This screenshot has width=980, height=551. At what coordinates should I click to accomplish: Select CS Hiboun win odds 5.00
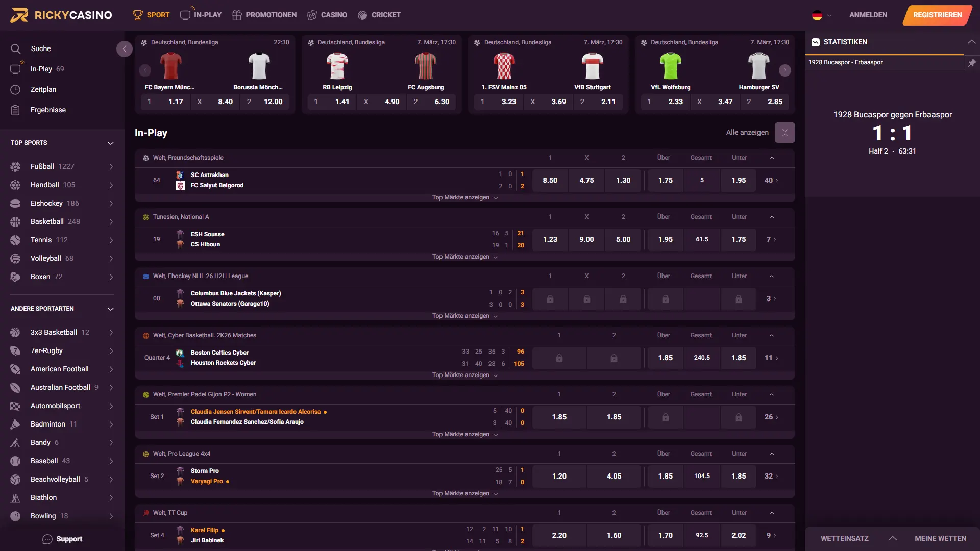(x=623, y=239)
